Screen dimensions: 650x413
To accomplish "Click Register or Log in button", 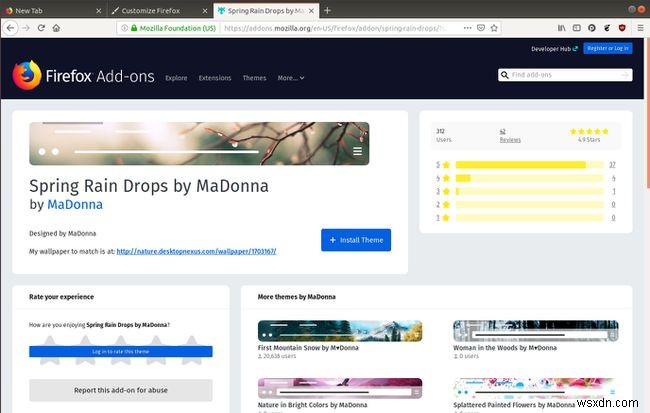I will coord(608,49).
